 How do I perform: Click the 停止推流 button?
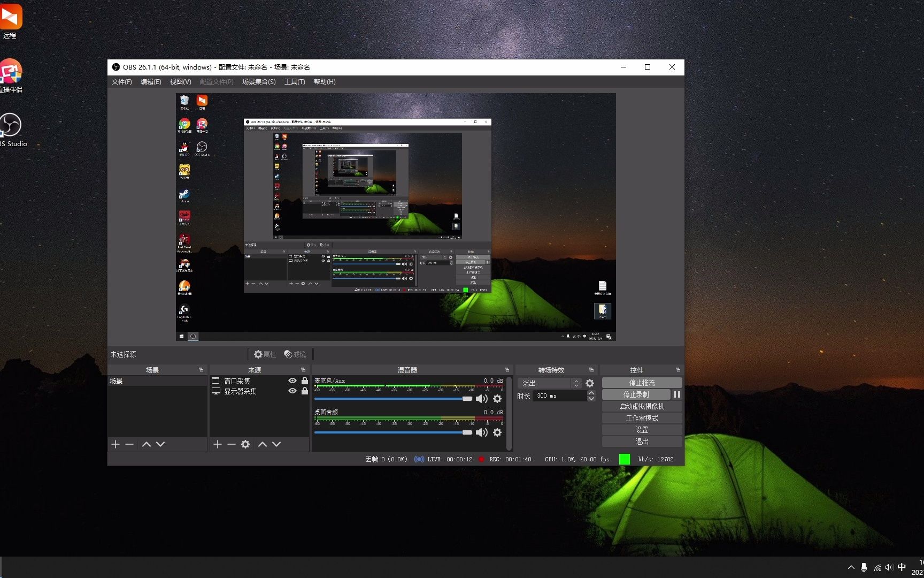coord(642,383)
